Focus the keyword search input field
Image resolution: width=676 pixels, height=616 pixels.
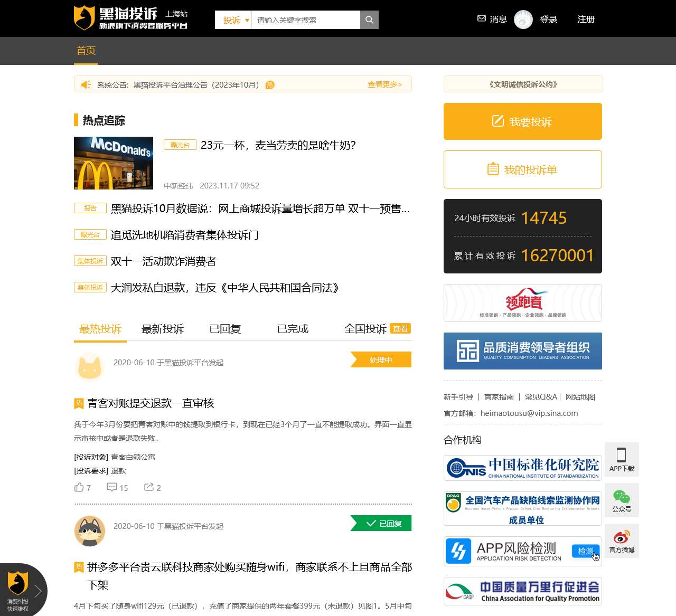point(305,20)
